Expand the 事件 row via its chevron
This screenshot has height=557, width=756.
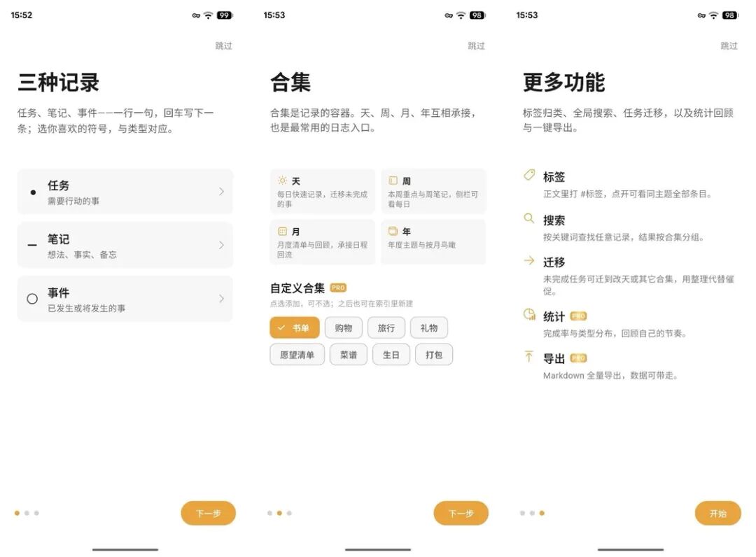[221, 299]
